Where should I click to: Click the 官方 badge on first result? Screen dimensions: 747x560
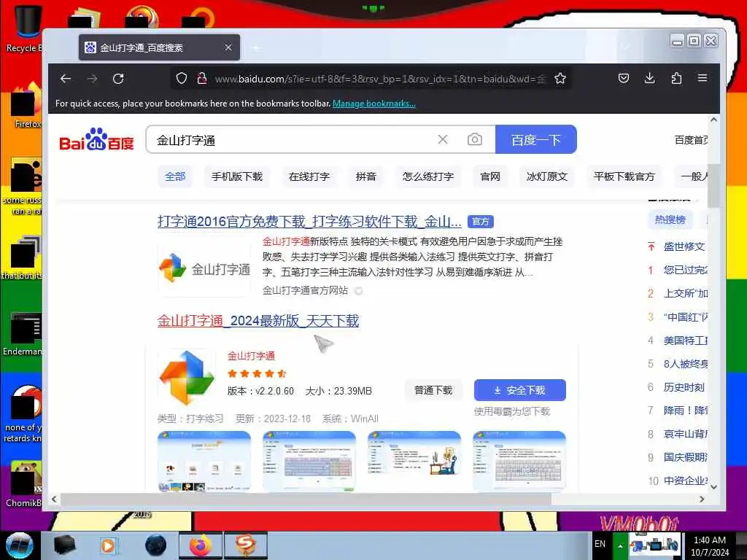coord(481,222)
